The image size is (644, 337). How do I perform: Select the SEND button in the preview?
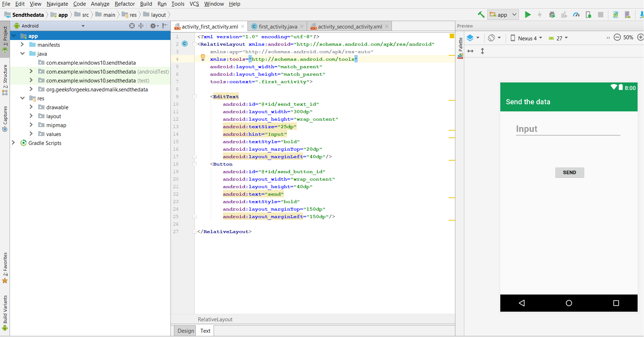pos(569,172)
